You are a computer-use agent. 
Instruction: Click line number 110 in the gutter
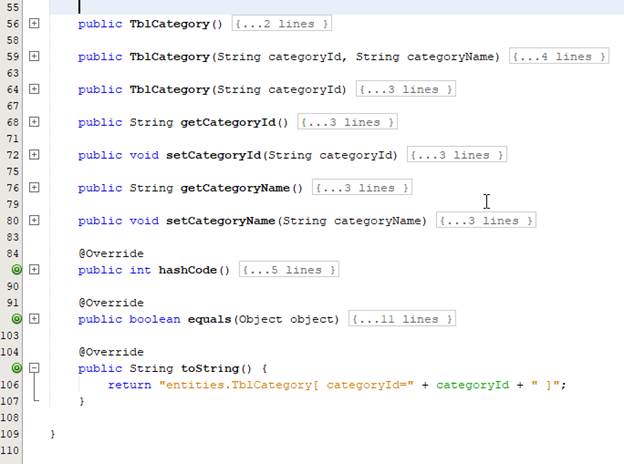(10, 450)
